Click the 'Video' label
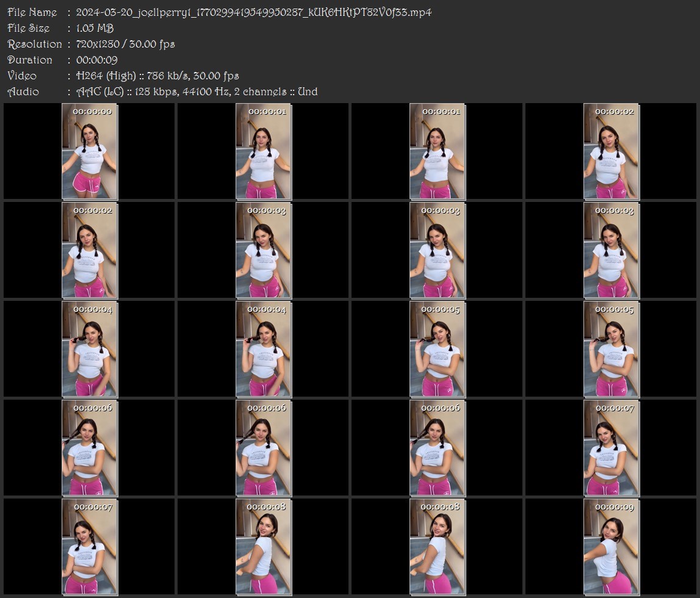 [x=22, y=76]
